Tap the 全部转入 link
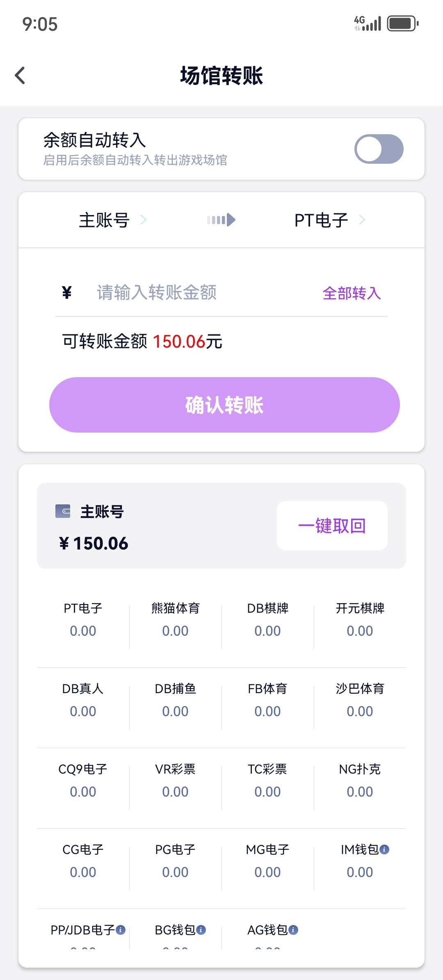 click(352, 293)
